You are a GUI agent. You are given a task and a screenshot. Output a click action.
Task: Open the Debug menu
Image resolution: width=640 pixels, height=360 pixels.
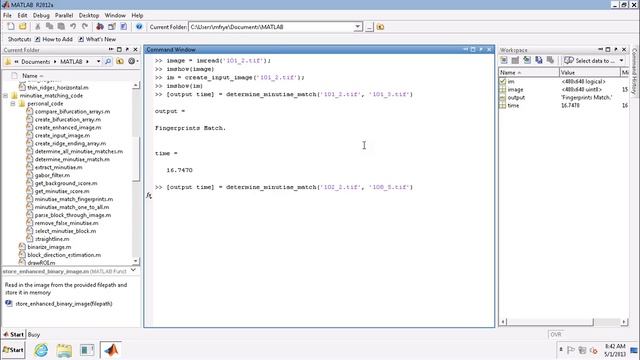coord(41,15)
